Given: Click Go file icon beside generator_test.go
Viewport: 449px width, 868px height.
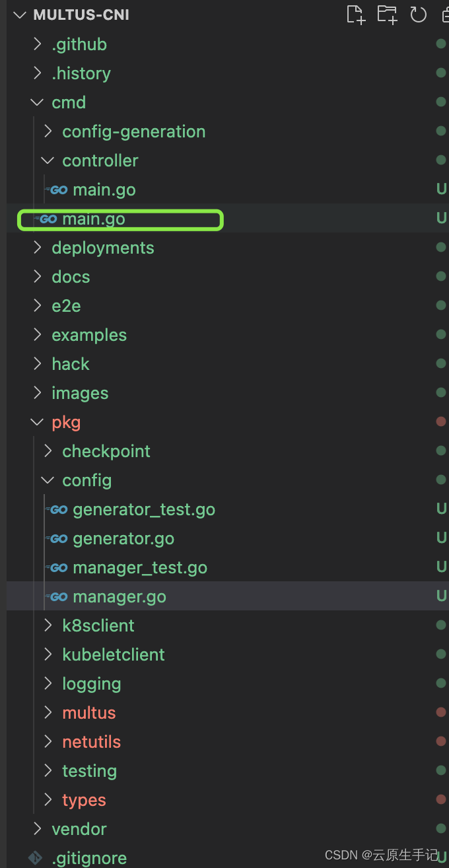Looking at the screenshot, I should (x=59, y=509).
